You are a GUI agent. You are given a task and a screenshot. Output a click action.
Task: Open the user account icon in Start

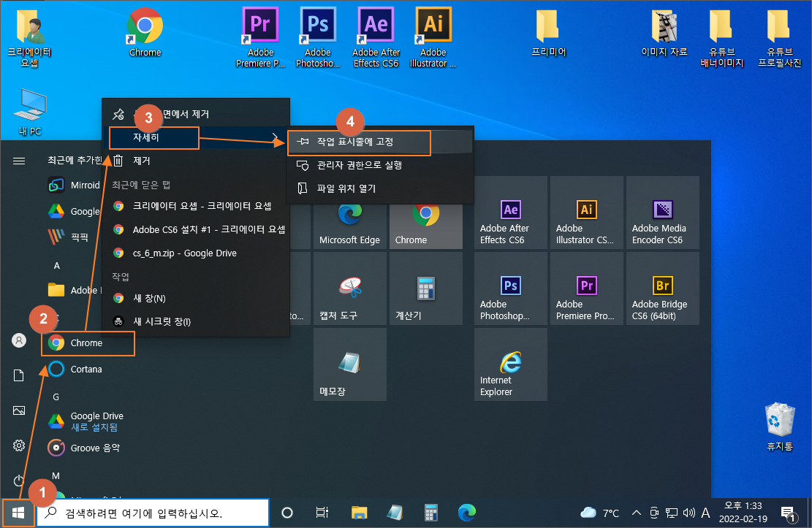19,340
